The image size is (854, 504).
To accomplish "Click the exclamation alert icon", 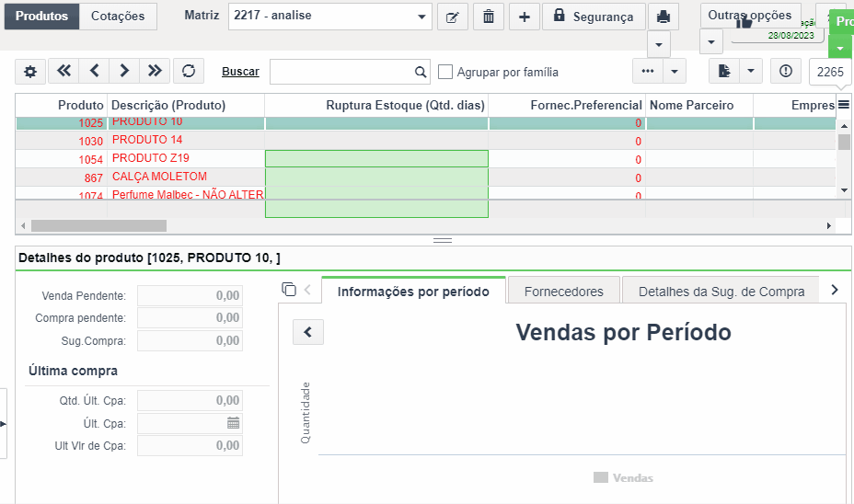I will point(786,71).
